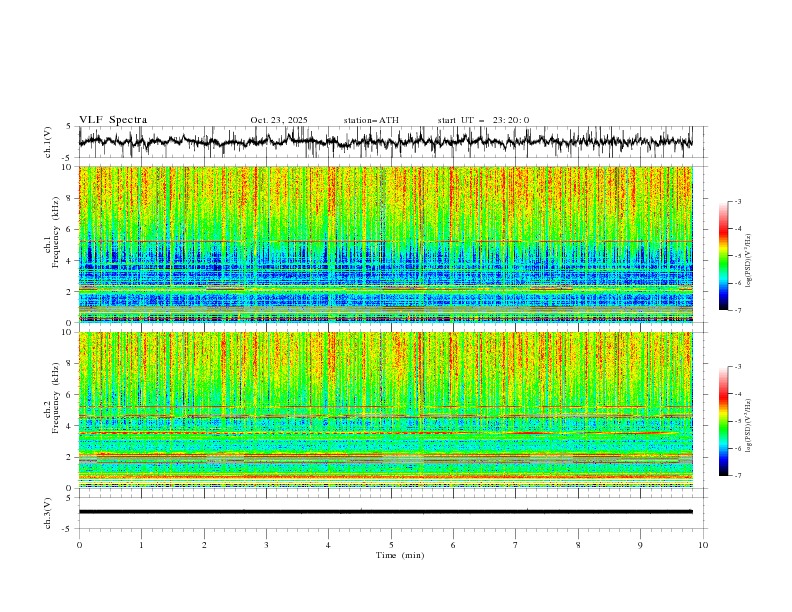Click the ch.2 spectrogram color scale bar
Image resolution: width=792 pixels, height=612 pixels.
point(723,421)
